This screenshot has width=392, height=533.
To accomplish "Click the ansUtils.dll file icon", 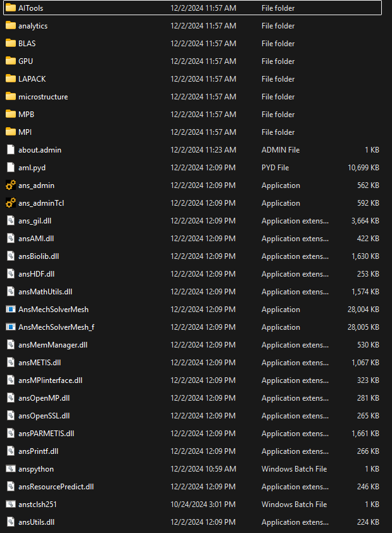I will pos(11,522).
